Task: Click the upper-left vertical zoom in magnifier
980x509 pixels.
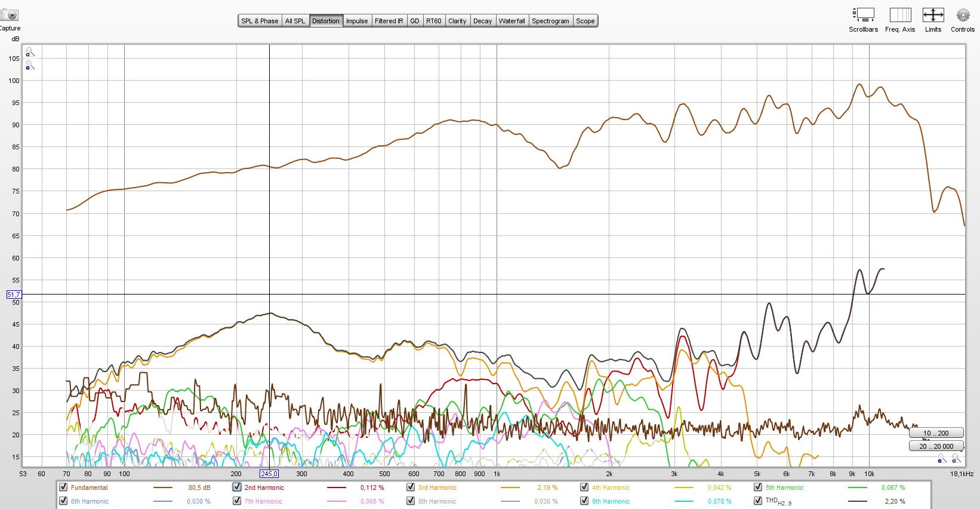Action: pos(29,53)
